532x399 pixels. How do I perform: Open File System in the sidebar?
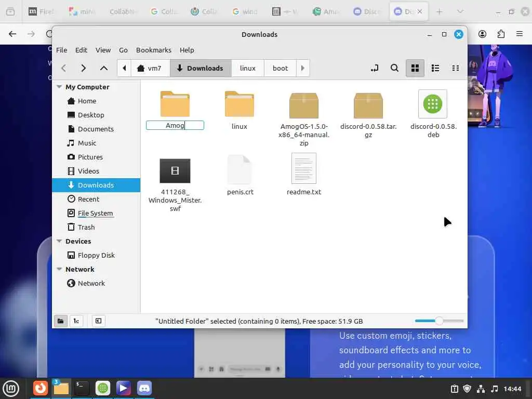[96, 213]
